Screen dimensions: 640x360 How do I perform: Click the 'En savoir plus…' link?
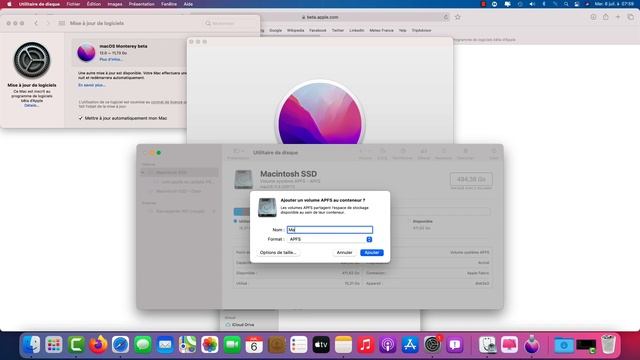tap(92, 85)
